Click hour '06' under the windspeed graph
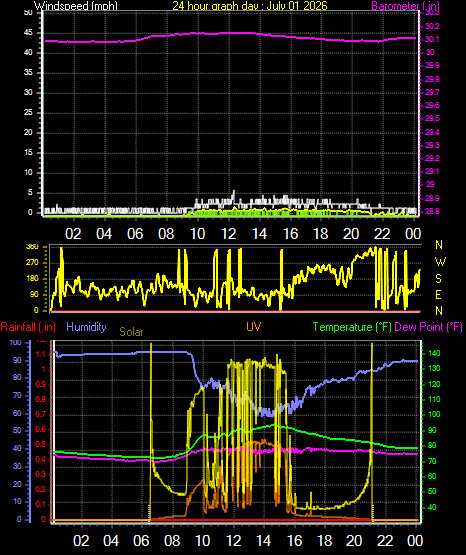 tap(135, 234)
